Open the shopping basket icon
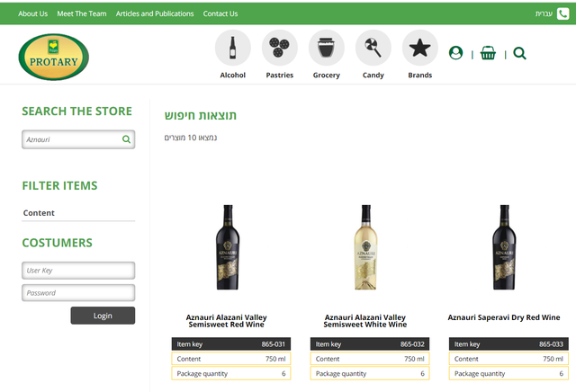The height and width of the screenshot is (392, 576). 488,53
